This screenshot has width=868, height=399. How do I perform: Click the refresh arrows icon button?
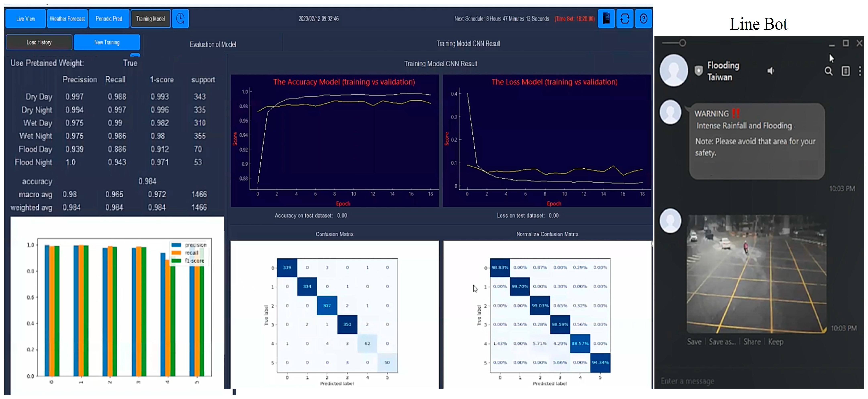pyautogui.click(x=625, y=18)
